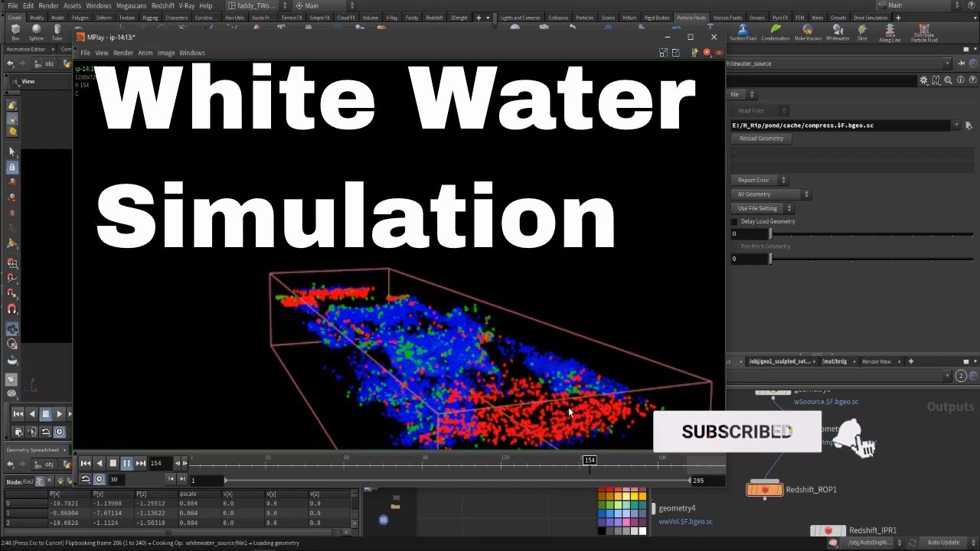Screen dimensions: 980x551
Task: Click the parameter search magnifier icon
Action: (948, 80)
